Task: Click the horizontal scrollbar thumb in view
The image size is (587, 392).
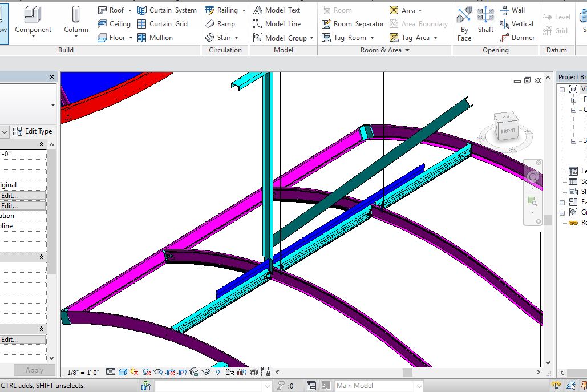Action: (x=407, y=373)
